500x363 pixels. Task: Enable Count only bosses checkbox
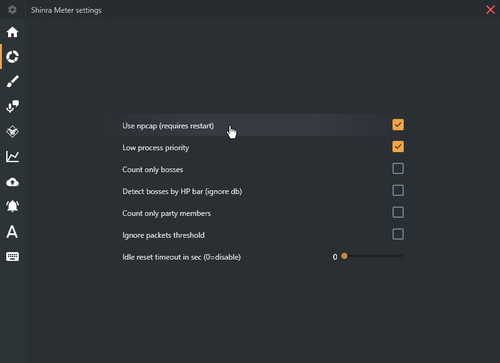pyautogui.click(x=398, y=169)
